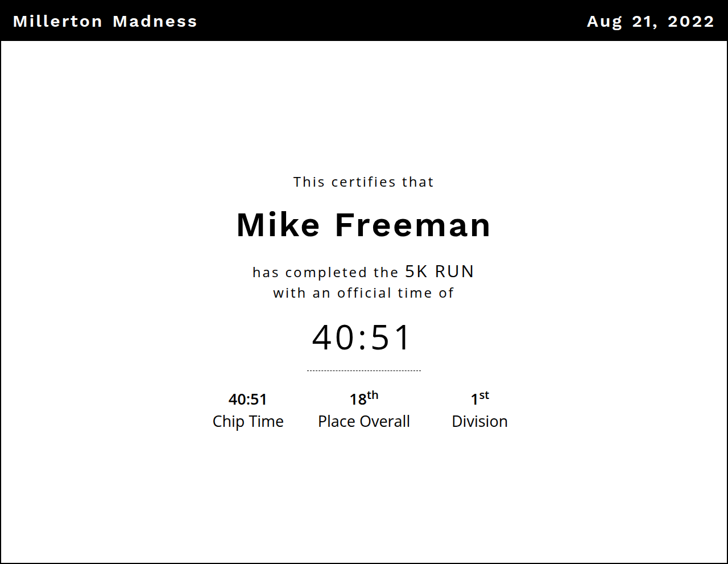Click the 'Place Overall' label

364,421
